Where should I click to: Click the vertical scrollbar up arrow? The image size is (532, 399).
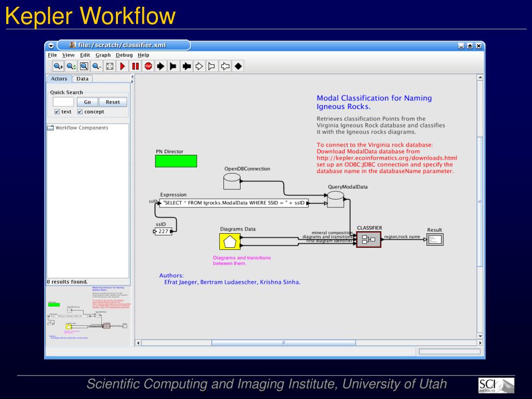pyautogui.click(x=480, y=77)
